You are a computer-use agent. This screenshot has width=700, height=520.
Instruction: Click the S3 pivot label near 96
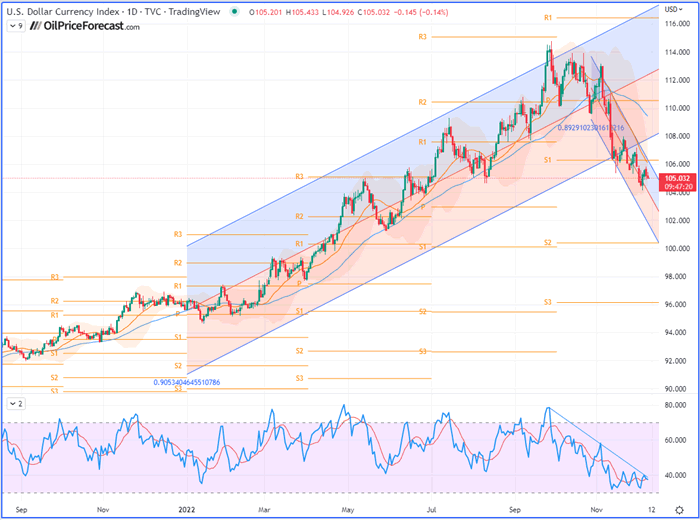click(x=548, y=301)
